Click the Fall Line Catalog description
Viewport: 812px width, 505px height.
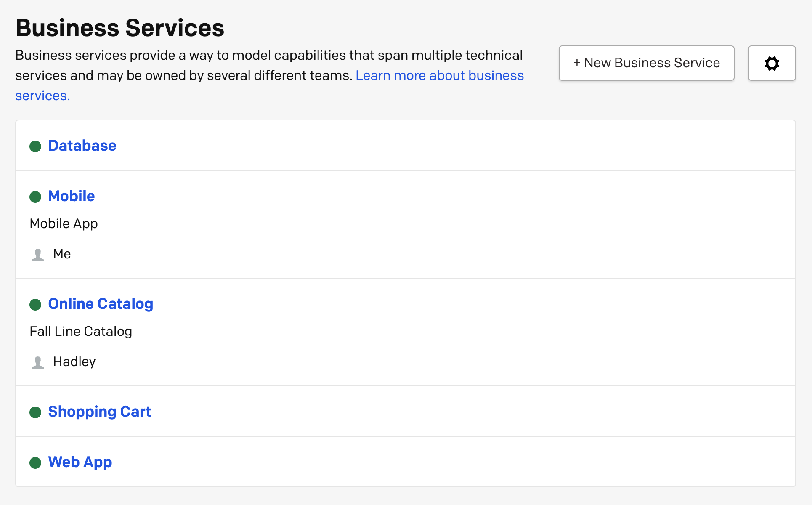pos(81,332)
